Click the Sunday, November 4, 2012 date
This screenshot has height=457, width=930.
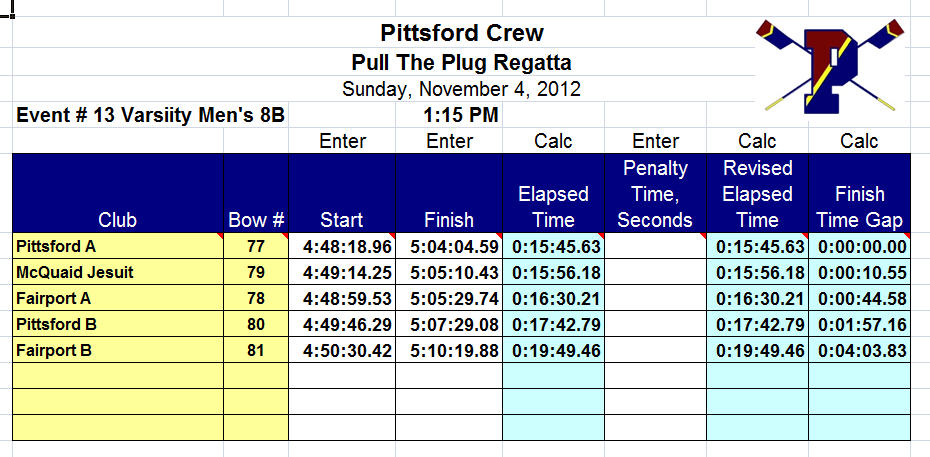coord(461,89)
